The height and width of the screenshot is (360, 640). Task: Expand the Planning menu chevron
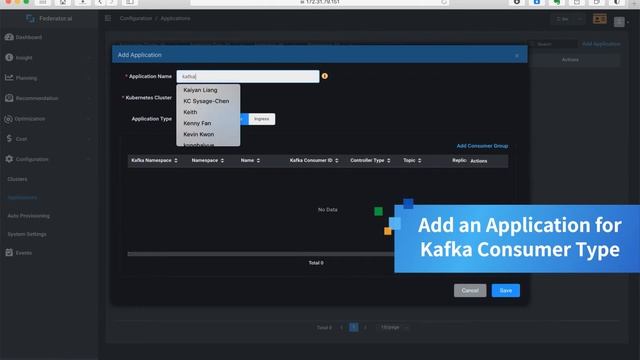(x=89, y=78)
